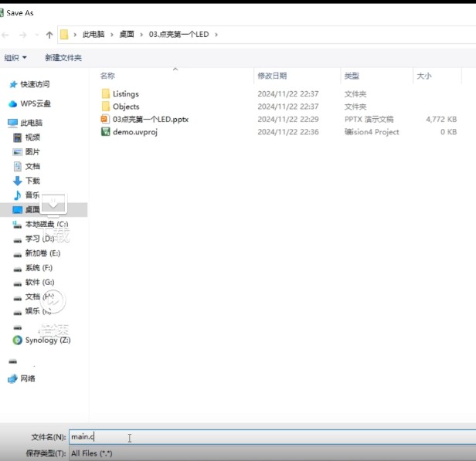Go forward using the forward arrow
The height and width of the screenshot is (461, 476).
[x=22, y=35]
